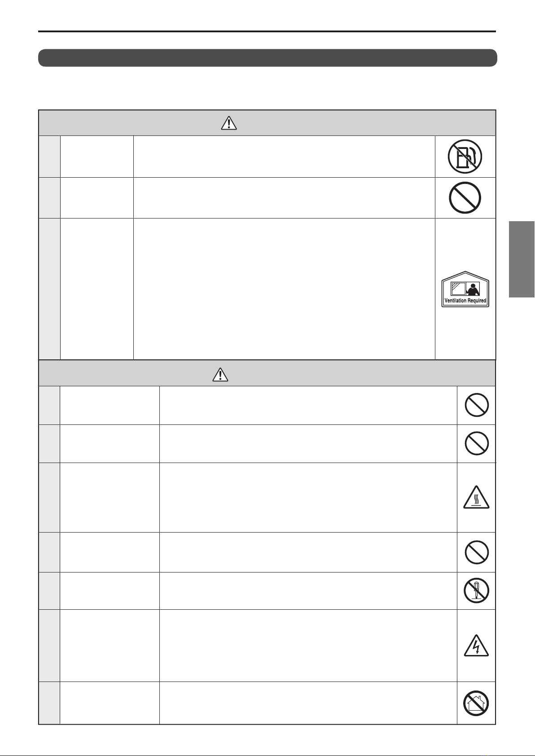Click the warning triangle in the lower gray header
The image size is (535, 756).
[220, 374]
